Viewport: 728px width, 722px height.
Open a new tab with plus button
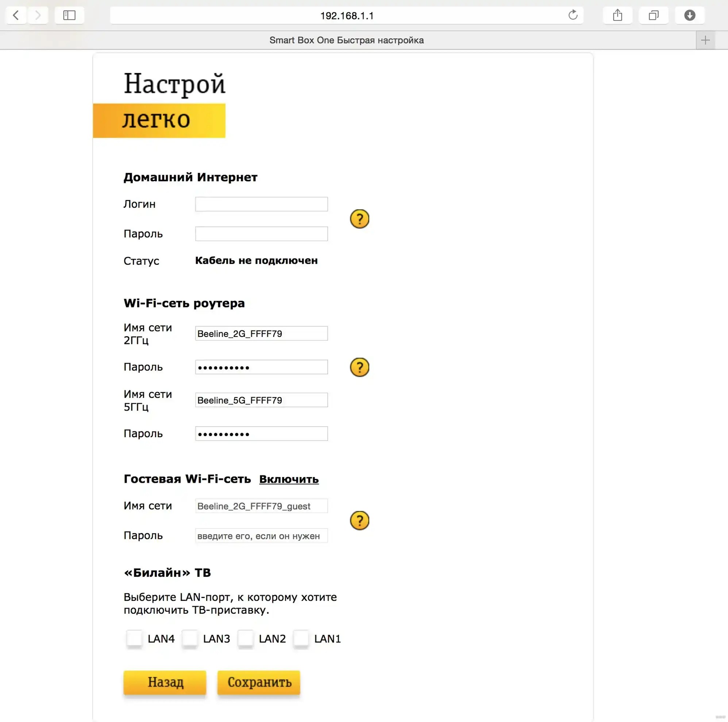(x=705, y=40)
